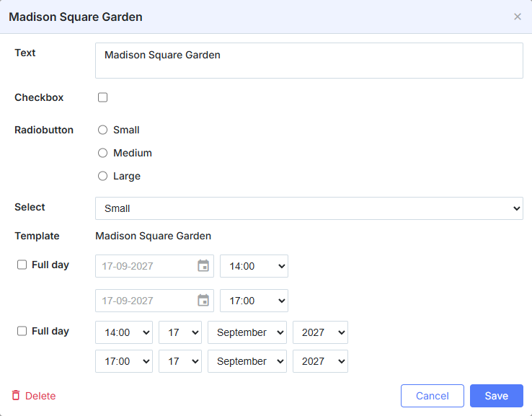Click the Select field label
This screenshot has height=416, width=532.
click(x=30, y=207)
